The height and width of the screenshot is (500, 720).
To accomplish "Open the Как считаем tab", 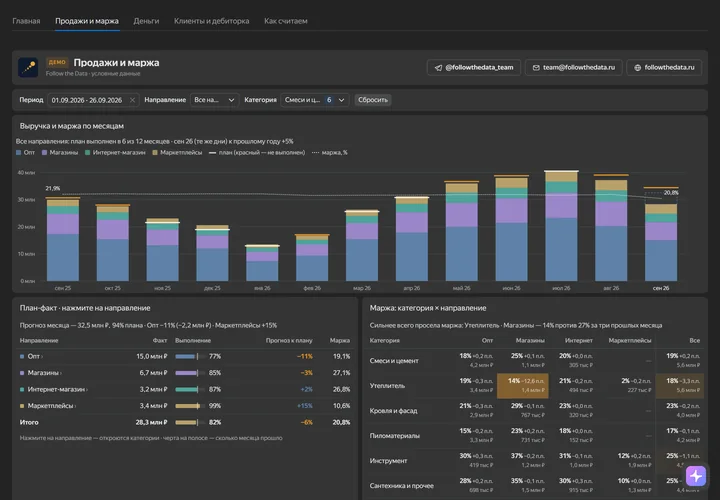I will click(x=286, y=21).
